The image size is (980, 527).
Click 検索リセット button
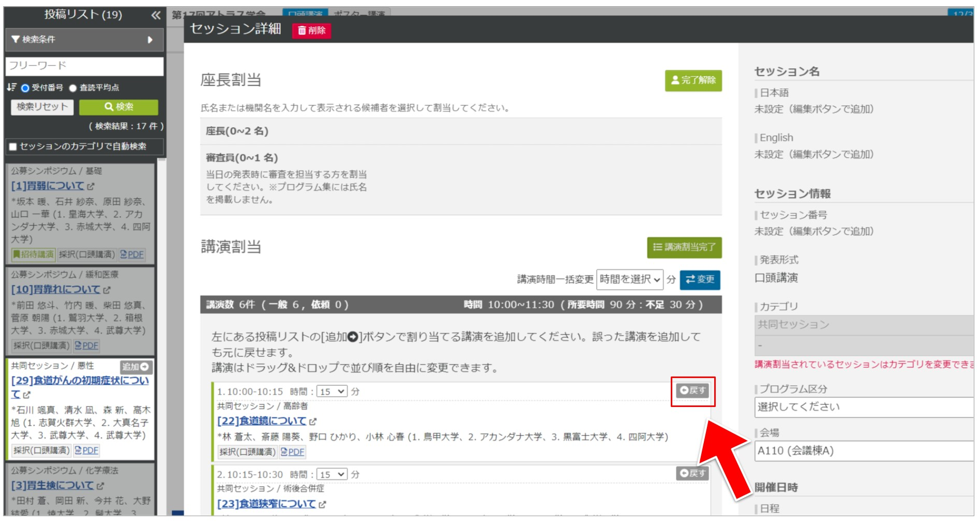pos(42,107)
